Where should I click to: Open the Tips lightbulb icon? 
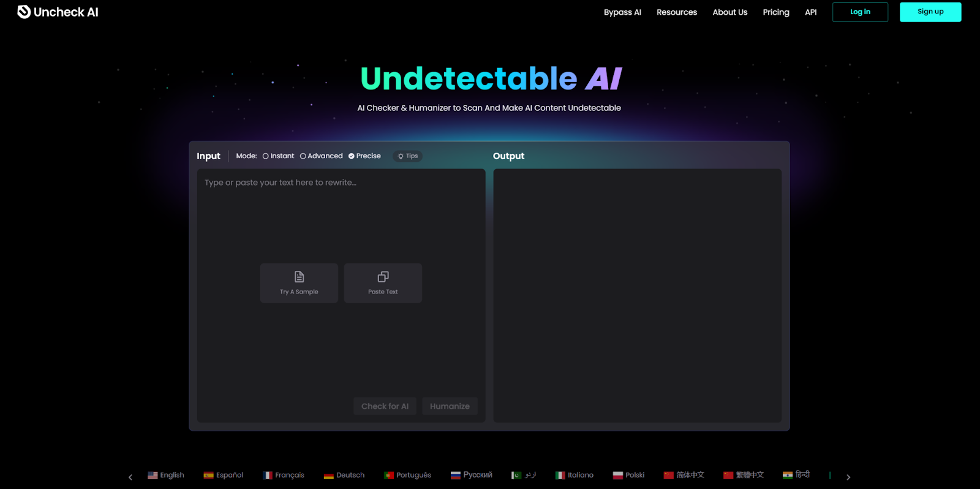(401, 156)
